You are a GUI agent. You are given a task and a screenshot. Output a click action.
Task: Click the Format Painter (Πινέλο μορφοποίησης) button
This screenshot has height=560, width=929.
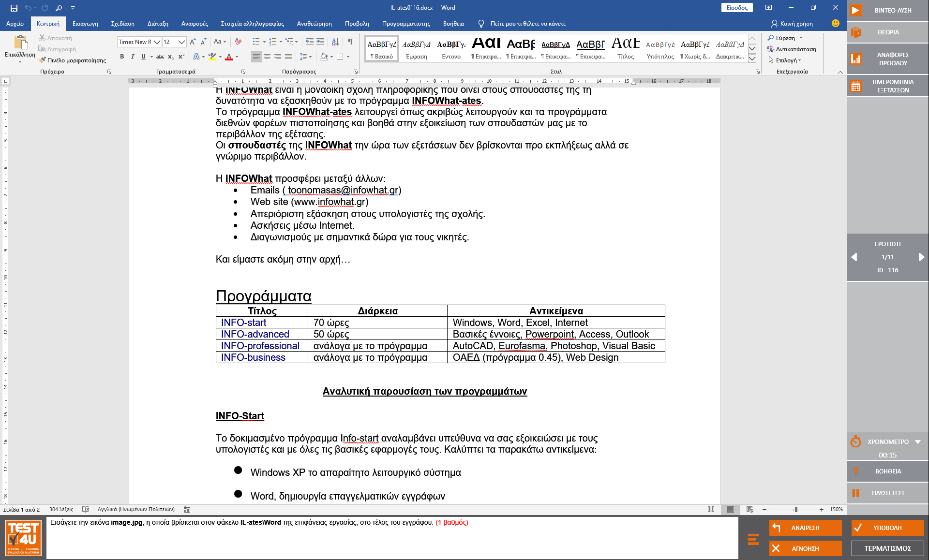[x=73, y=60]
